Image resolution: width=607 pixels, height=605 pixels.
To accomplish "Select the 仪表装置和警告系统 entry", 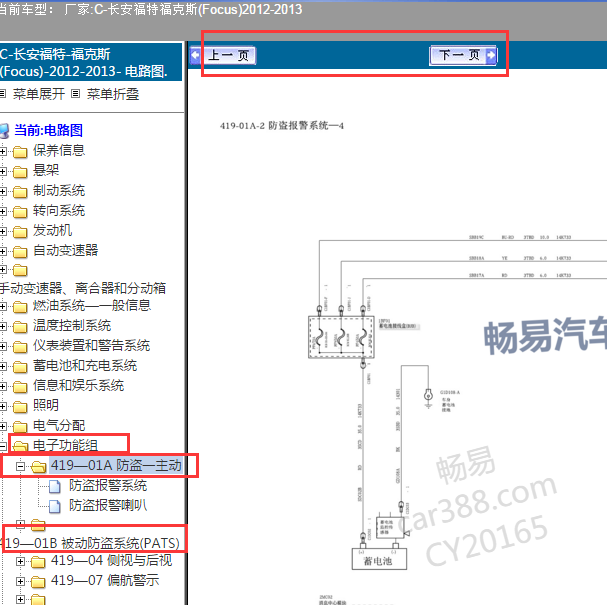I will point(91,345).
